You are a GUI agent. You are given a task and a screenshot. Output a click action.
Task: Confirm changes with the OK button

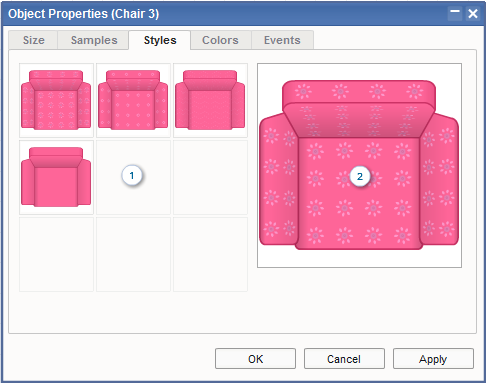coord(255,359)
